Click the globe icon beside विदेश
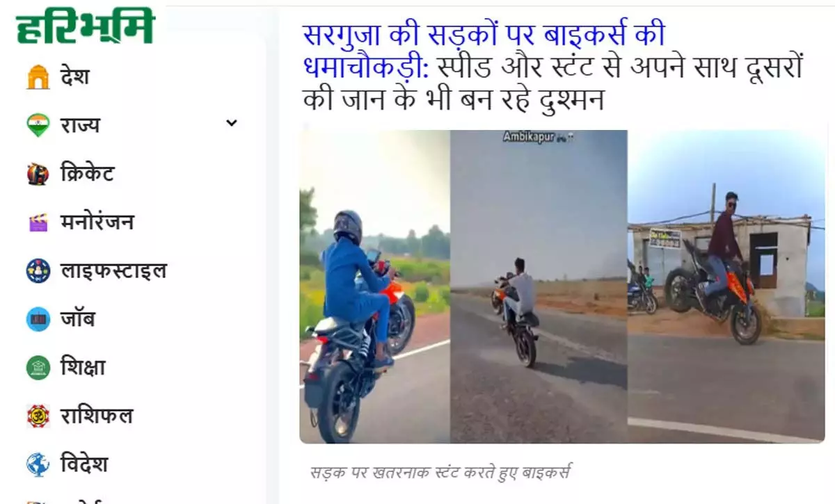Screen dimensions: 835x504 38,464
